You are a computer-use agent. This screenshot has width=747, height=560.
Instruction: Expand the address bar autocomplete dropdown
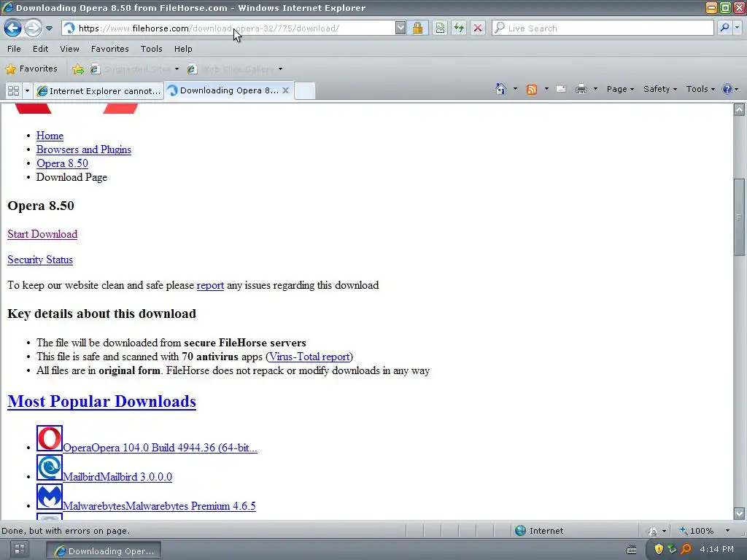(400, 28)
